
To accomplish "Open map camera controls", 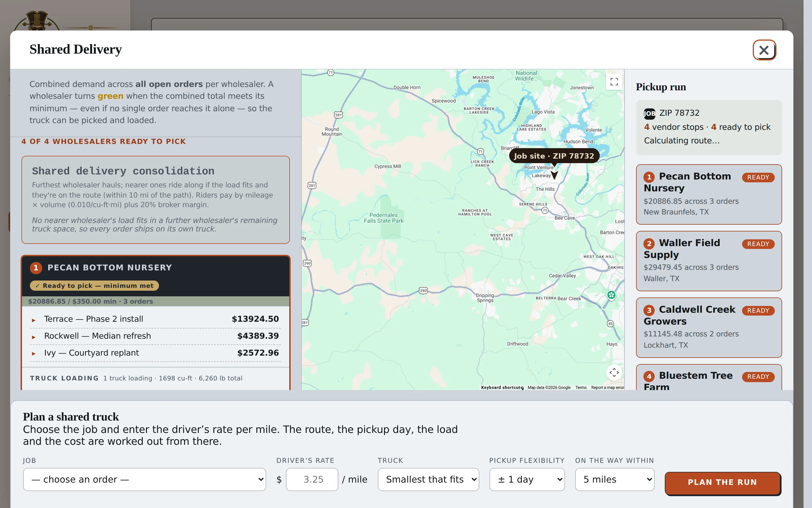I will [x=614, y=372].
